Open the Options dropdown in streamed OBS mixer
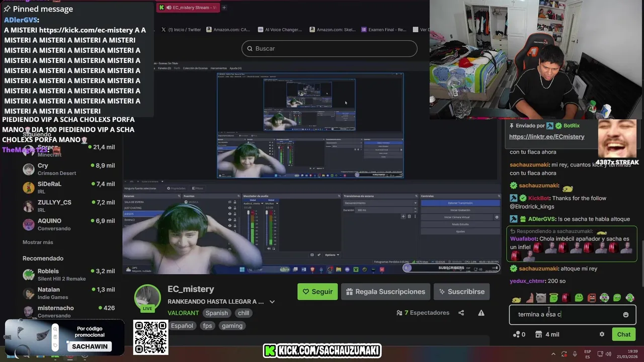This screenshot has height=362, width=644. [332, 255]
